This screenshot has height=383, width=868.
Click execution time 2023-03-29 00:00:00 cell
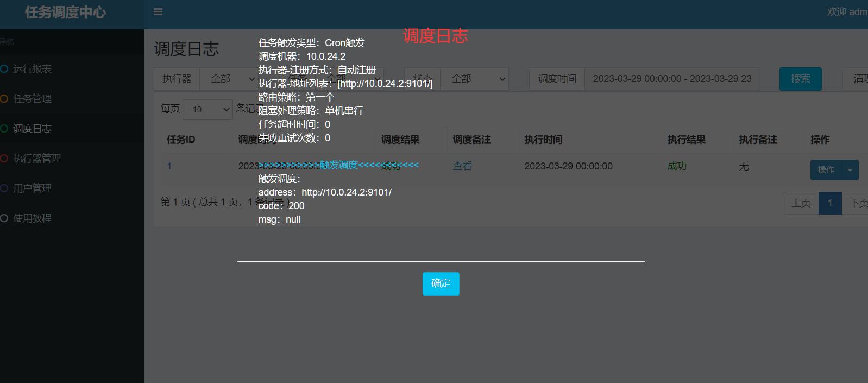[x=568, y=166]
